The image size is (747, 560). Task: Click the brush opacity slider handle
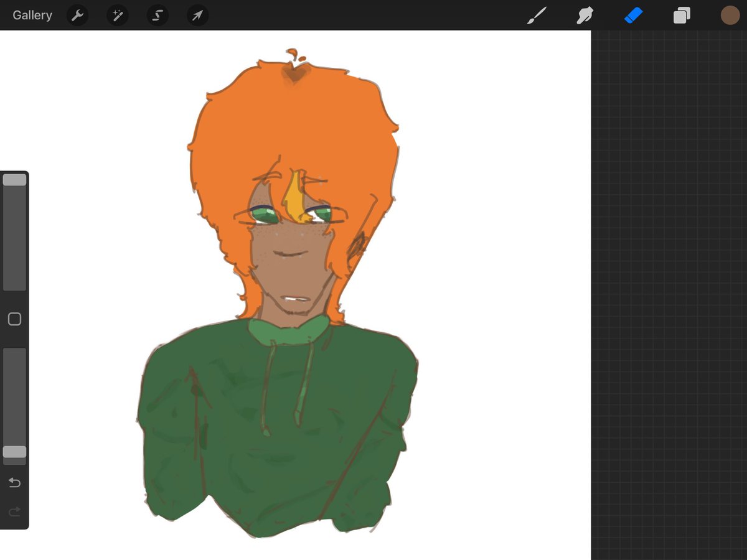[x=14, y=452]
